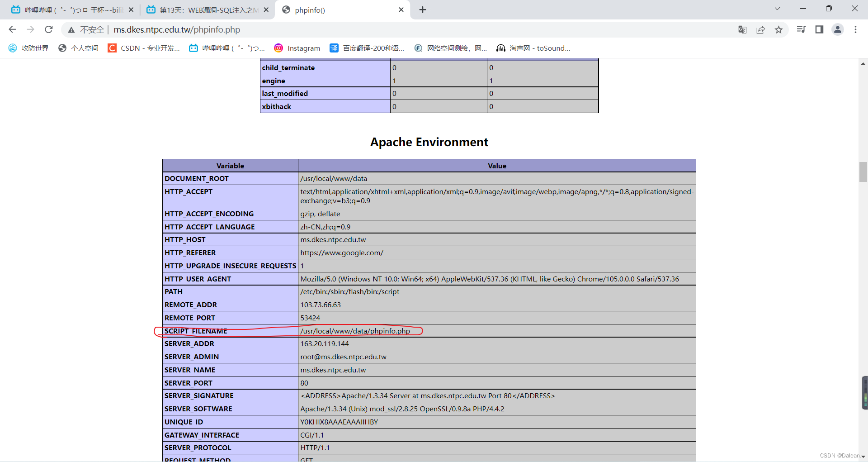Open the translate page icon
Image resolution: width=868 pixels, height=462 pixels.
(x=742, y=29)
